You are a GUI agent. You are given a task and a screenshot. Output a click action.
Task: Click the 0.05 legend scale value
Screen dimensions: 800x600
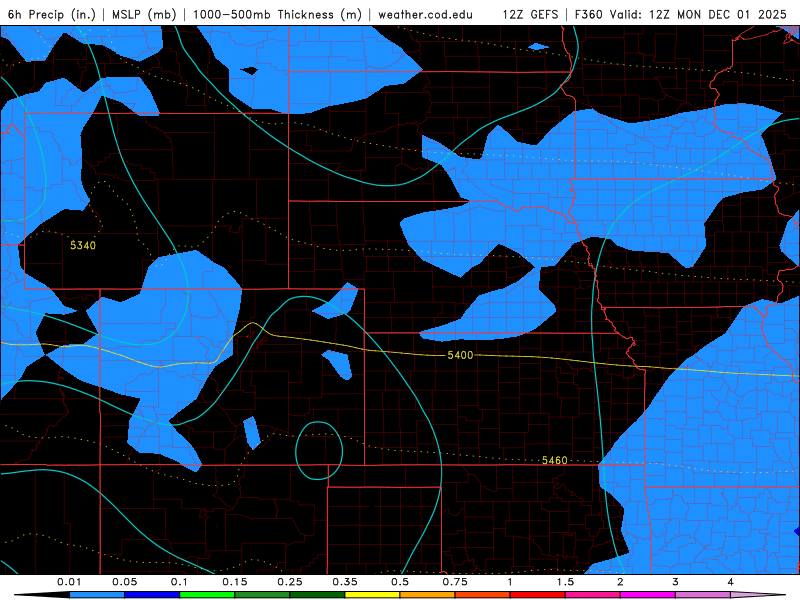pos(124,582)
